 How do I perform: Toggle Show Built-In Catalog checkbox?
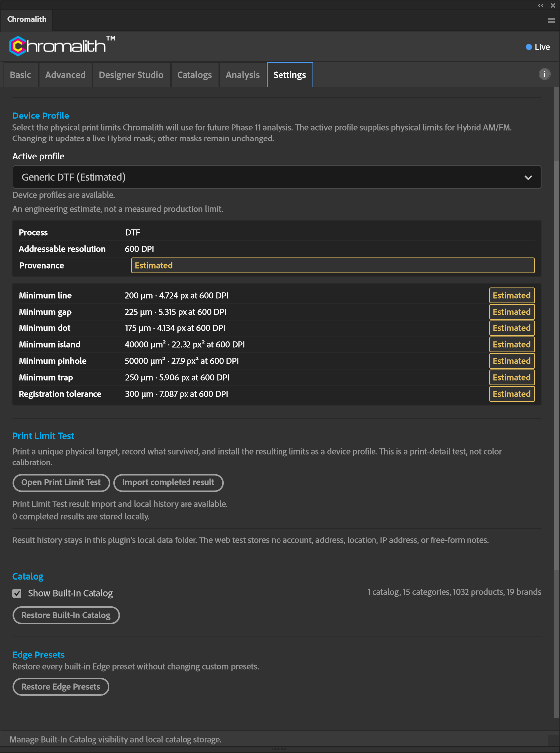[x=17, y=593]
